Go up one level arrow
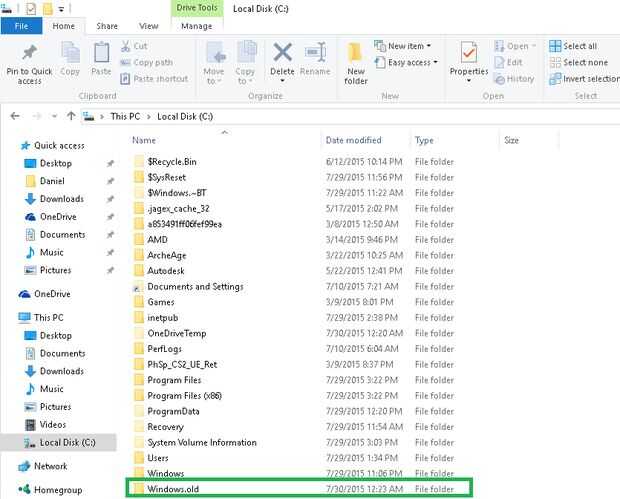620x499 pixels. coord(71,116)
